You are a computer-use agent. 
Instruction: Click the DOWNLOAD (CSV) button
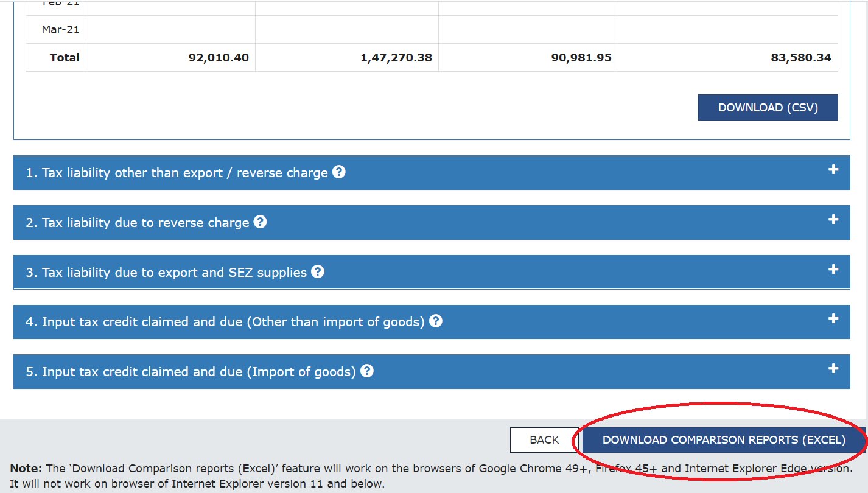pyautogui.click(x=768, y=107)
